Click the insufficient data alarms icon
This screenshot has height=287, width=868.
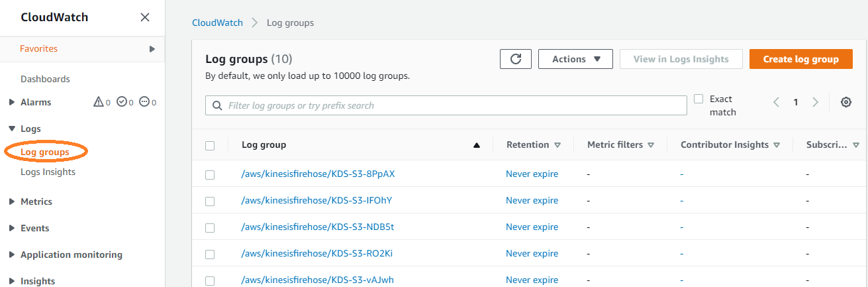point(144,102)
